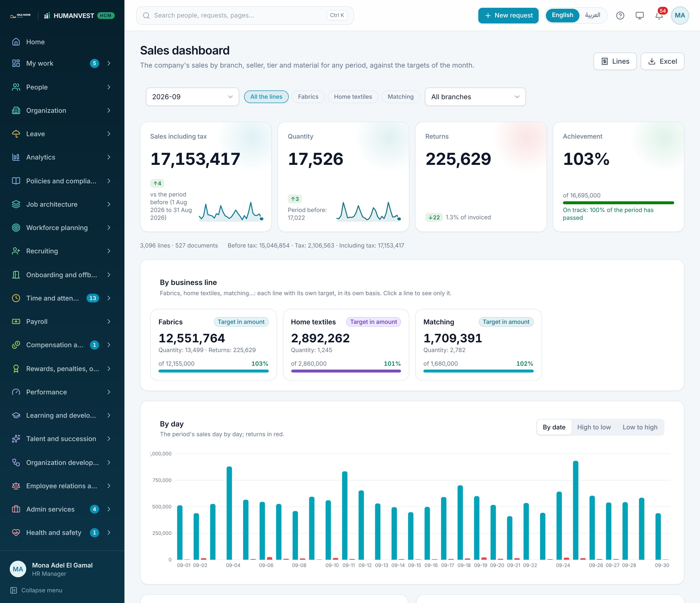Export dashboard with Excel button

click(662, 61)
